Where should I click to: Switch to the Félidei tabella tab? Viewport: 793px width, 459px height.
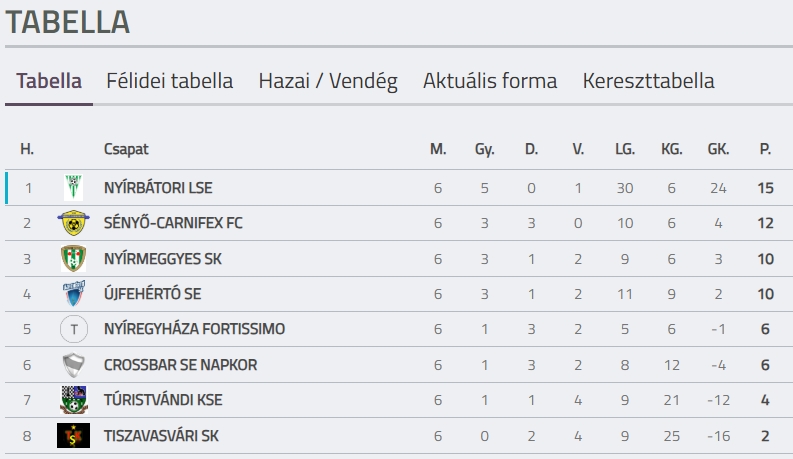click(x=170, y=81)
